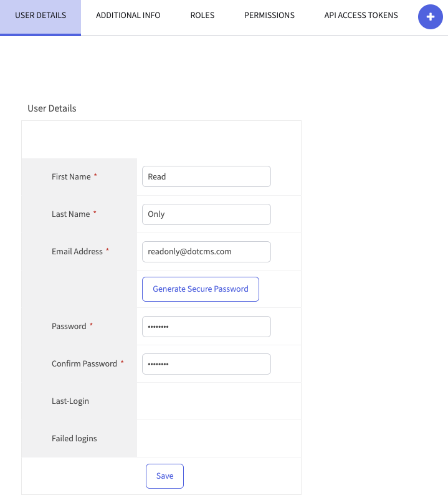Screen dimensions: 448x503
Task: Click the blue plus add button
Action: (x=430, y=17)
